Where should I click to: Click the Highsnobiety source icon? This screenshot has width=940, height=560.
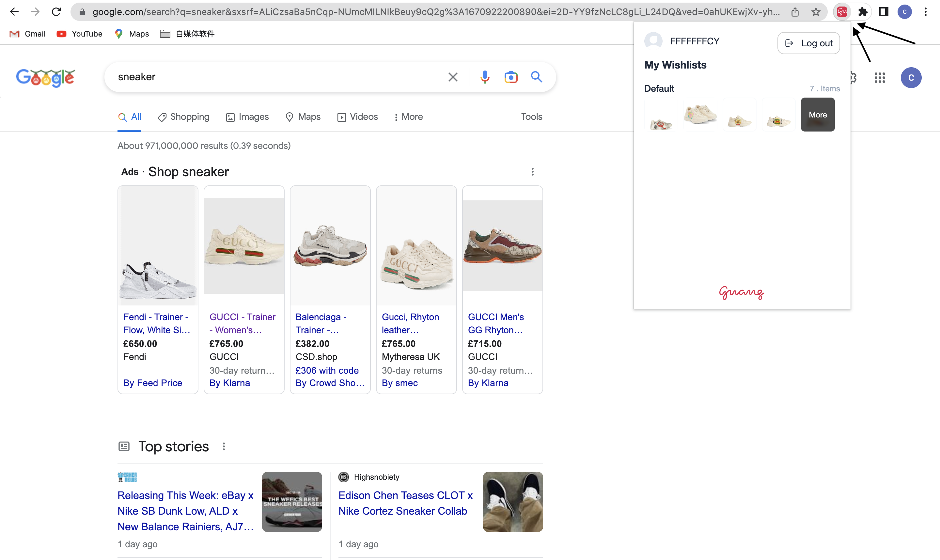343,477
